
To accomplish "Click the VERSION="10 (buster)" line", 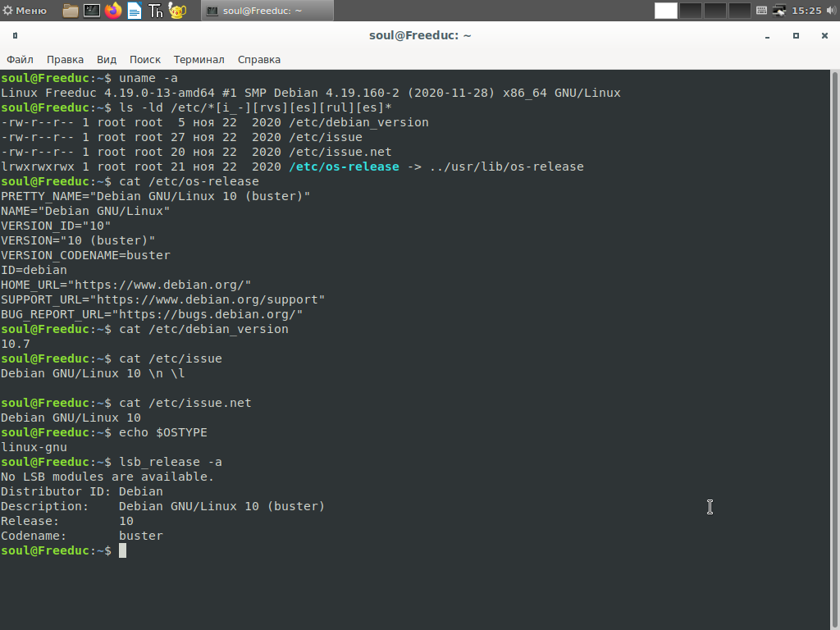I will pyautogui.click(x=78, y=240).
